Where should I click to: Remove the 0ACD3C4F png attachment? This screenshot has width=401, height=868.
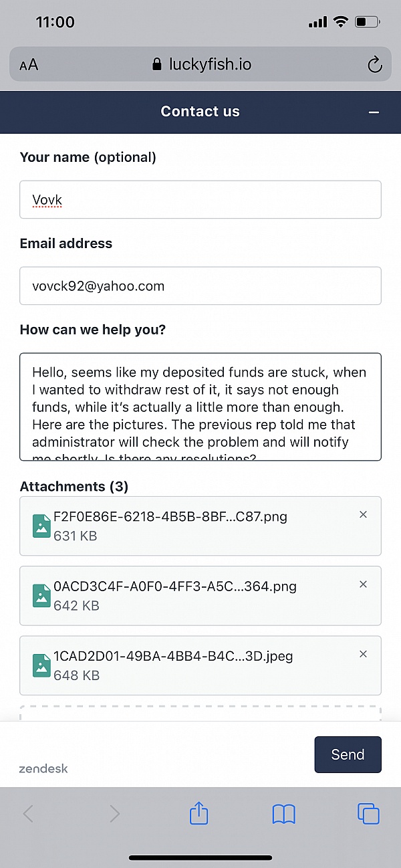coord(364,584)
